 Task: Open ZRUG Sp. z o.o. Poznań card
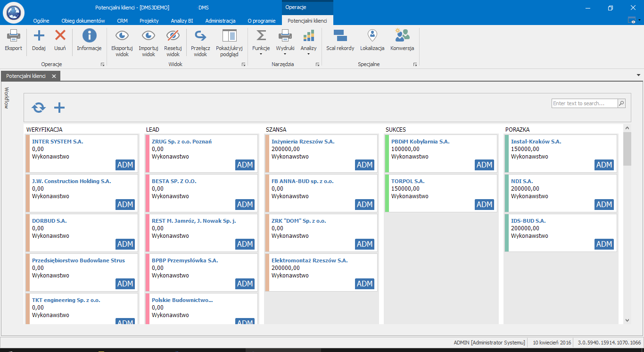coord(201,153)
